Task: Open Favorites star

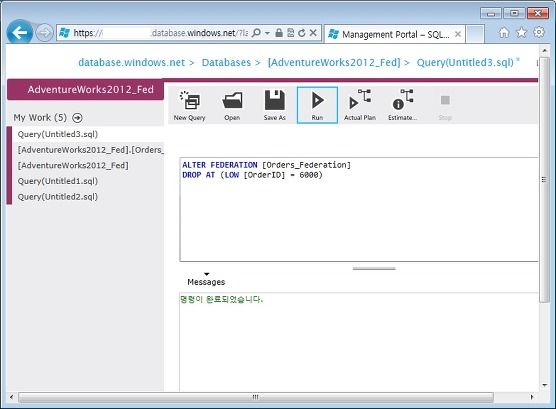Action: [521, 33]
